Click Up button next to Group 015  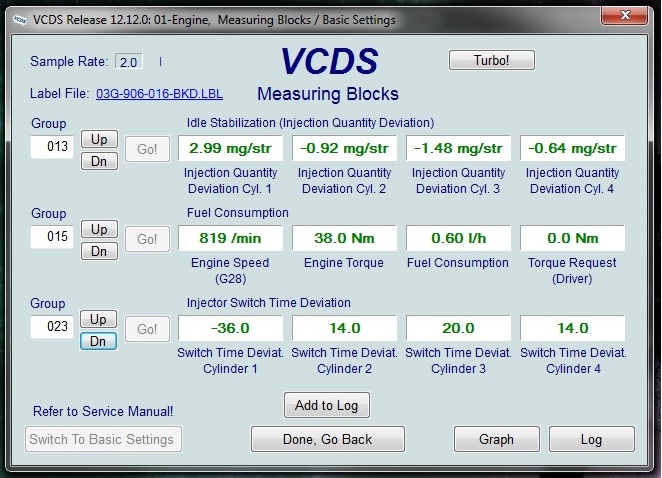[x=99, y=229]
